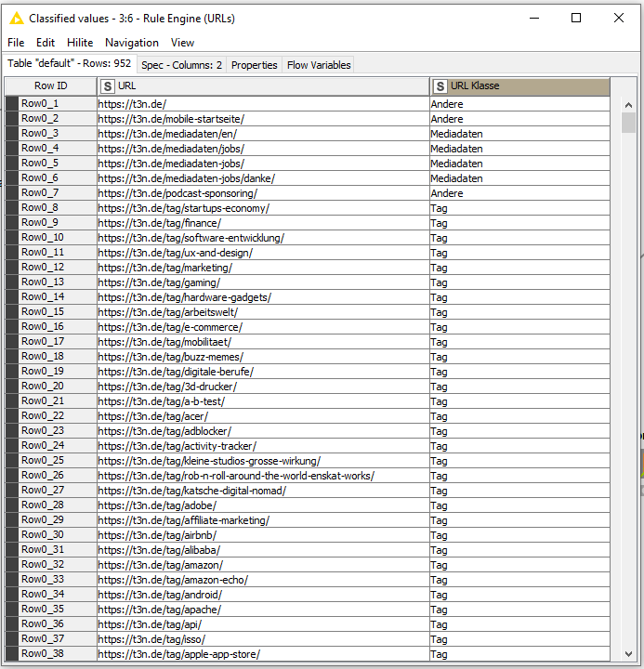This screenshot has height=669, width=644.
Task: Select the cell https://t3n.de/tag/mobilitaet/
Action: tap(263, 342)
